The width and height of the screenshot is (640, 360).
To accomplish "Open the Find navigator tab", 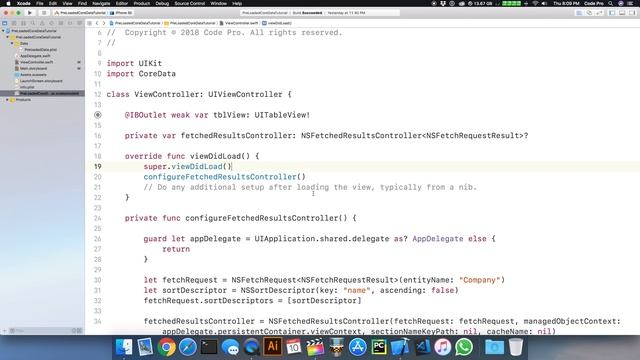I will [33, 23].
